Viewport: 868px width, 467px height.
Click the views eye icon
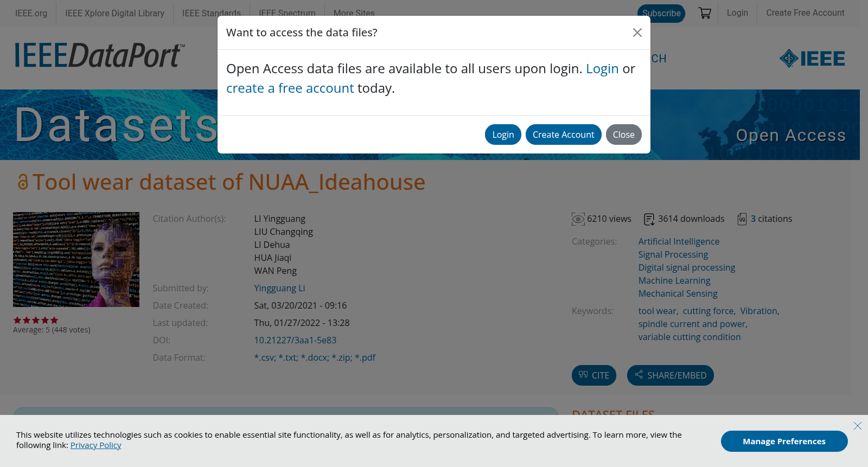(x=578, y=219)
